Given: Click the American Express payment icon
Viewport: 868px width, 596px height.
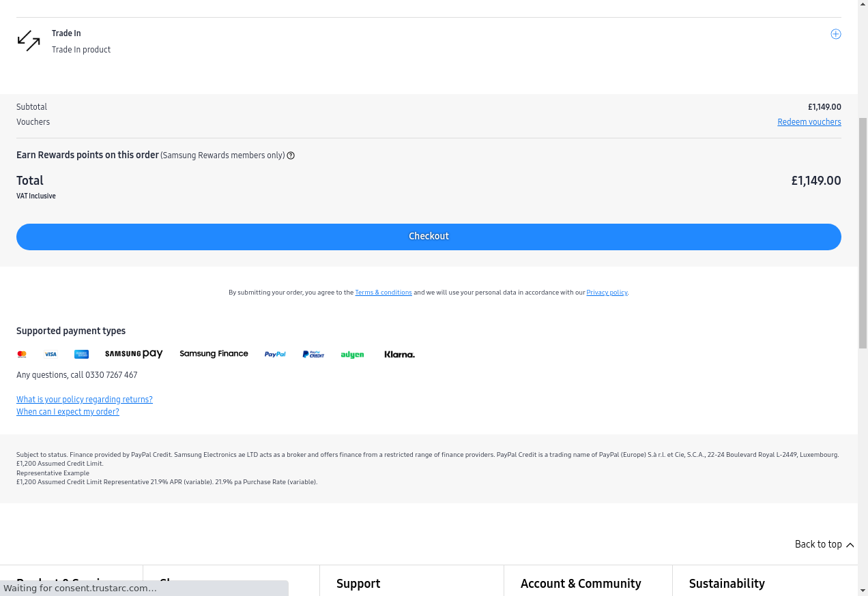Looking at the screenshot, I should 81,355.
